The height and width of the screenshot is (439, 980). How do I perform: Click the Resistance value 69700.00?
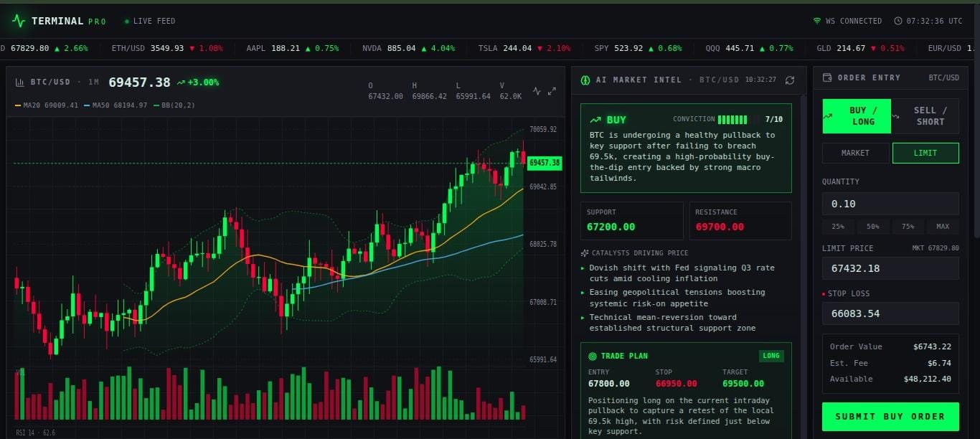[720, 227]
